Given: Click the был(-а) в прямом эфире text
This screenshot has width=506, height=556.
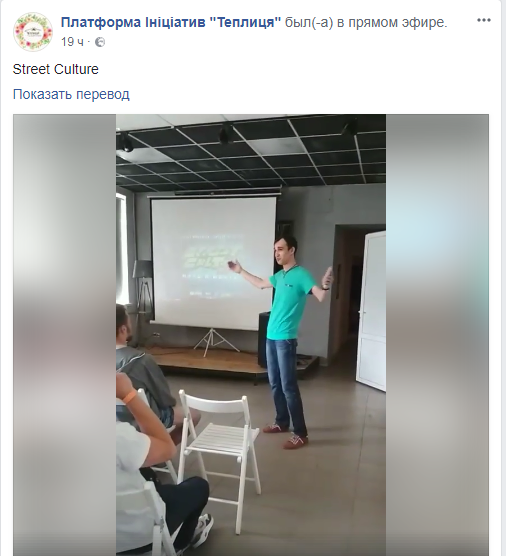Looking at the screenshot, I should coord(366,22).
